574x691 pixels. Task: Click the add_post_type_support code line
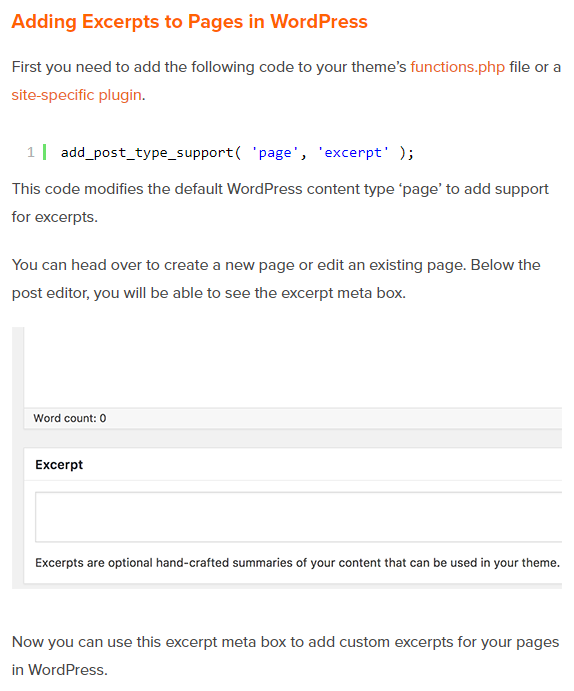[237, 152]
